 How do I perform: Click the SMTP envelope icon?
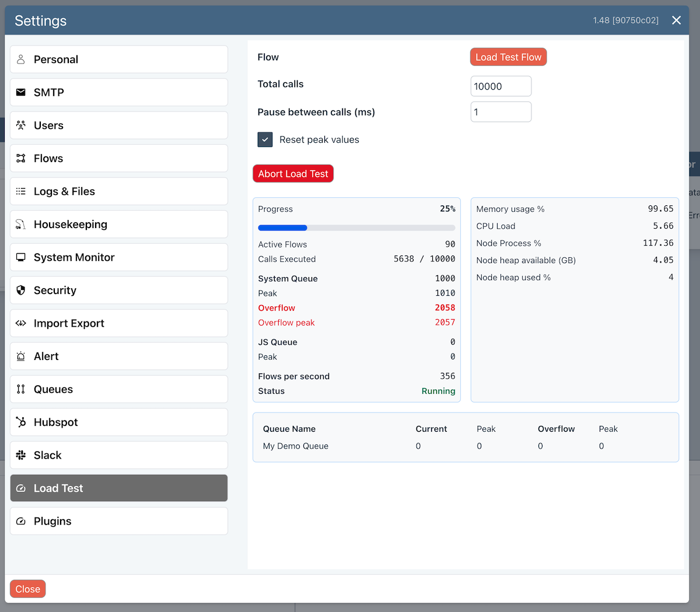point(21,92)
